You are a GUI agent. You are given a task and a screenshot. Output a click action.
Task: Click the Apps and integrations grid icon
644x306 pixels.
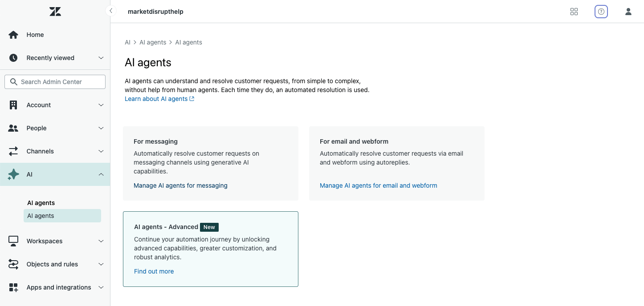coord(13,287)
